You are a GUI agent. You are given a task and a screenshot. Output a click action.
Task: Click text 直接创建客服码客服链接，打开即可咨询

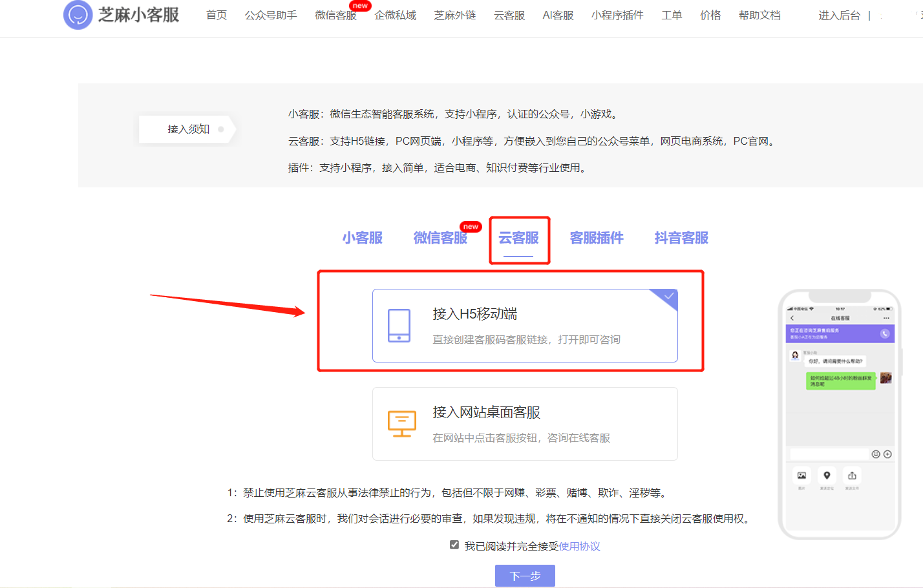click(x=526, y=339)
